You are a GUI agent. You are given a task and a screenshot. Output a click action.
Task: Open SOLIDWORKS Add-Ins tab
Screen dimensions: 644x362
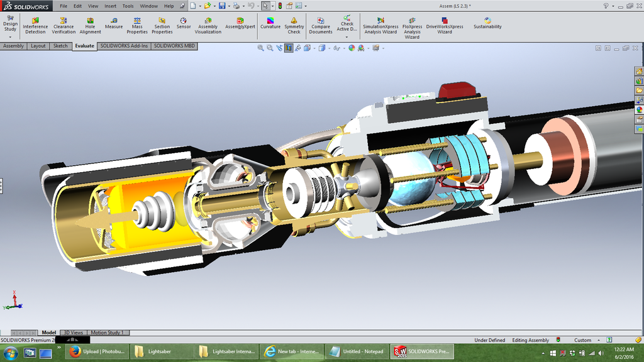point(124,46)
